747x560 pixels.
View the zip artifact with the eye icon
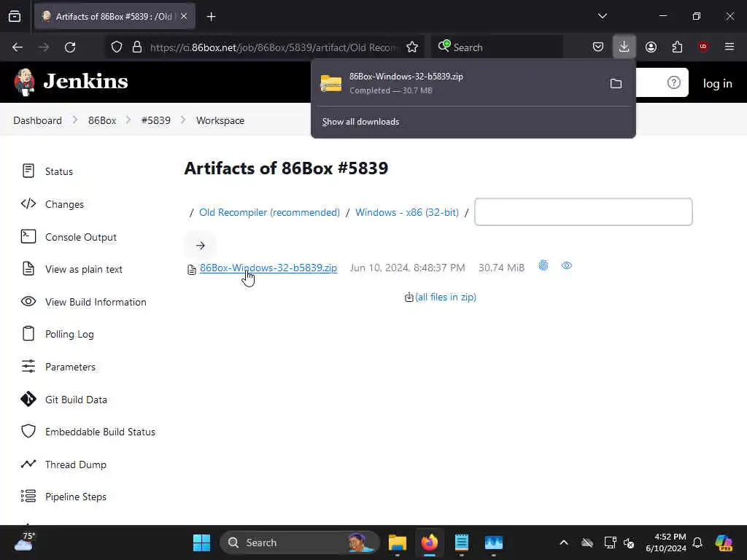pos(566,265)
